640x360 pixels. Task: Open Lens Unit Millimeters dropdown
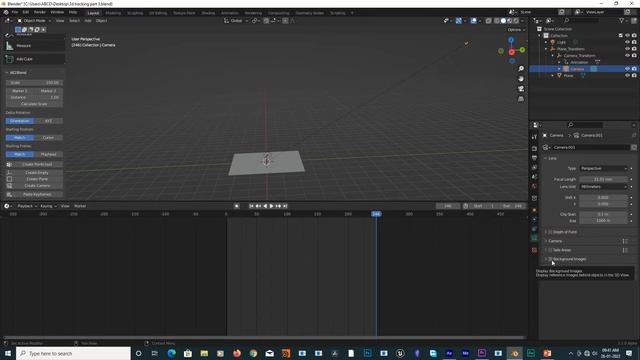(x=603, y=187)
